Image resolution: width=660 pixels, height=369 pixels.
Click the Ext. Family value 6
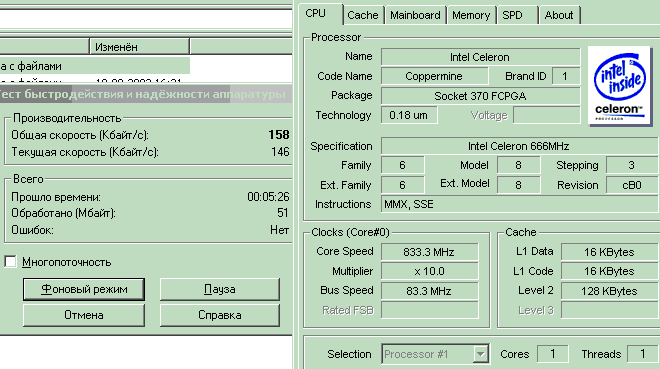402,185
